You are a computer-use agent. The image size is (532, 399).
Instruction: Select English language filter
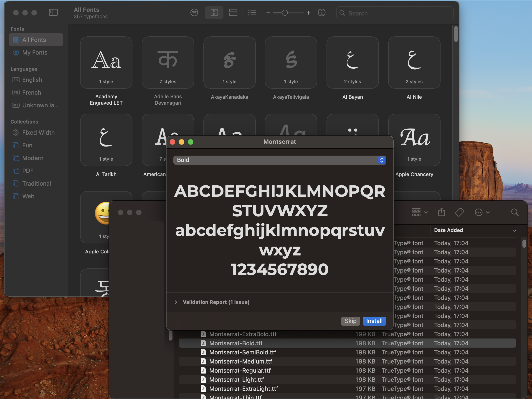(36, 80)
